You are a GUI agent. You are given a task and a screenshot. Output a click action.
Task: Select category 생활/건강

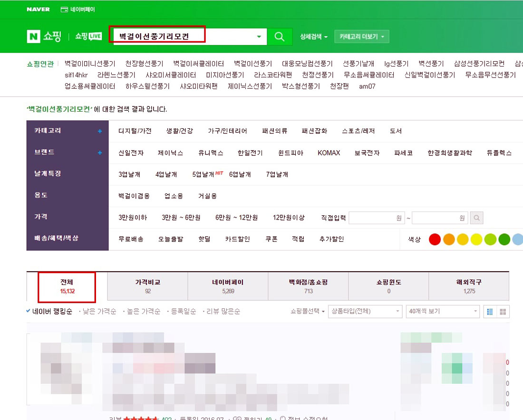(x=179, y=131)
